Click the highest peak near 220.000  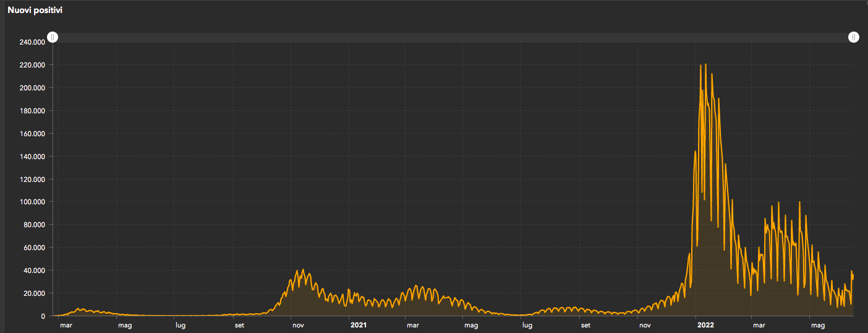click(x=705, y=64)
